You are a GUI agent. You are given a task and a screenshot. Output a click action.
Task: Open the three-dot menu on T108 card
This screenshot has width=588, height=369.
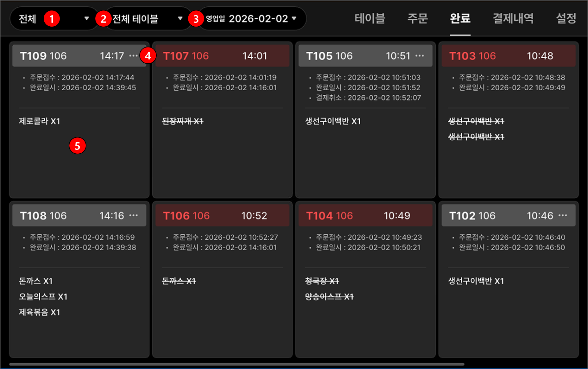(x=134, y=215)
